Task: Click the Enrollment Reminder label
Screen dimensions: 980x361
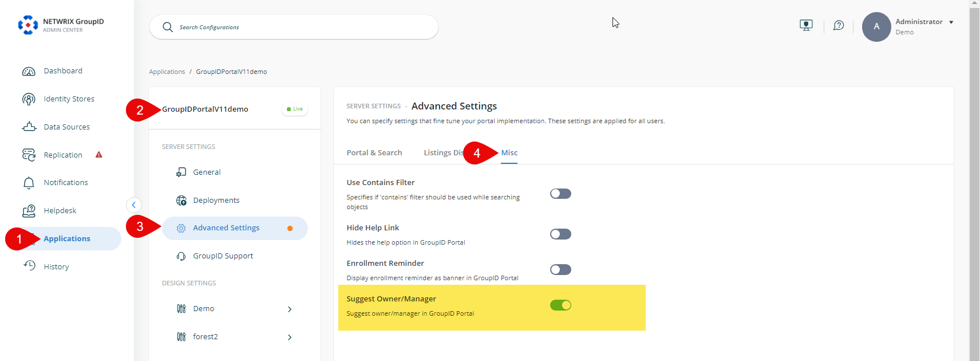Action: pos(385,264)
